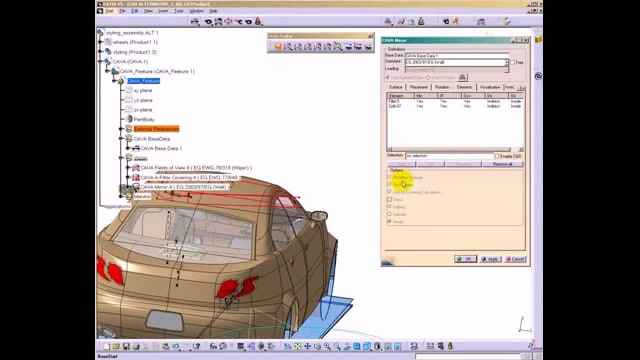Click the Fit All In icon
640x360 pixels.
click(298, 346)
